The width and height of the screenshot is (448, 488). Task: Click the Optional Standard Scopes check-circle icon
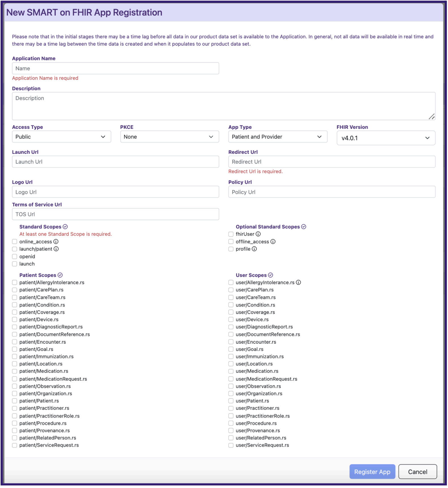pos(304,227)
